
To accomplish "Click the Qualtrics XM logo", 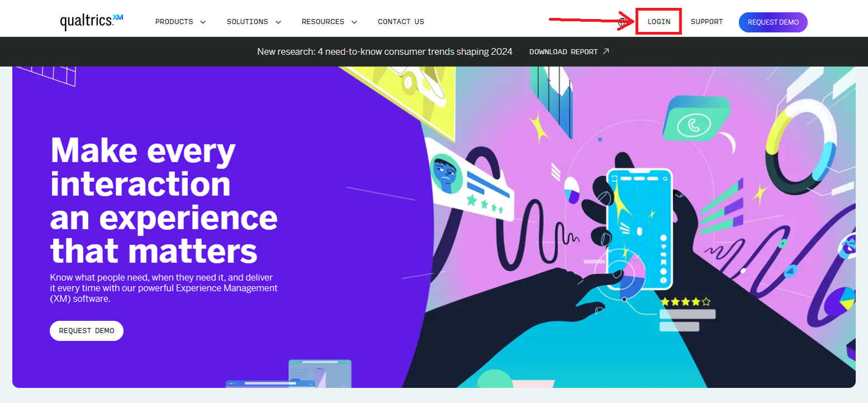I will point(92,21).
